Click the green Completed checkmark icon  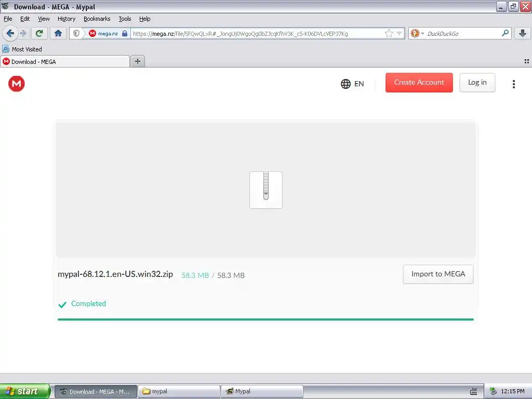coord(62,304)
